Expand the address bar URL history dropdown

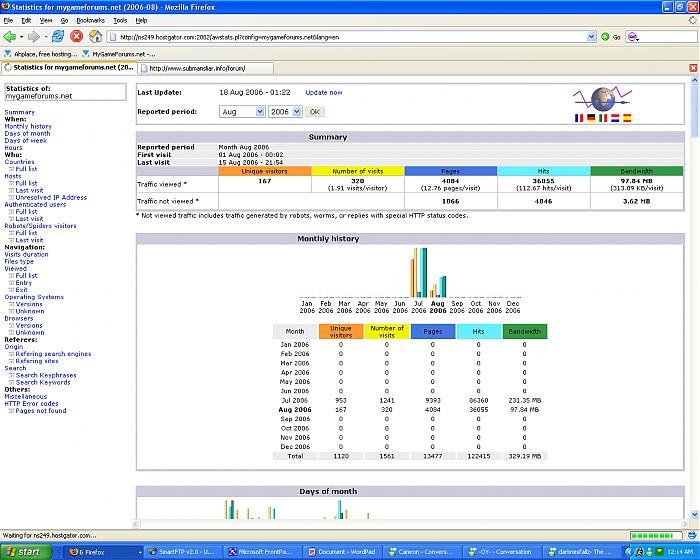(590, 37)
